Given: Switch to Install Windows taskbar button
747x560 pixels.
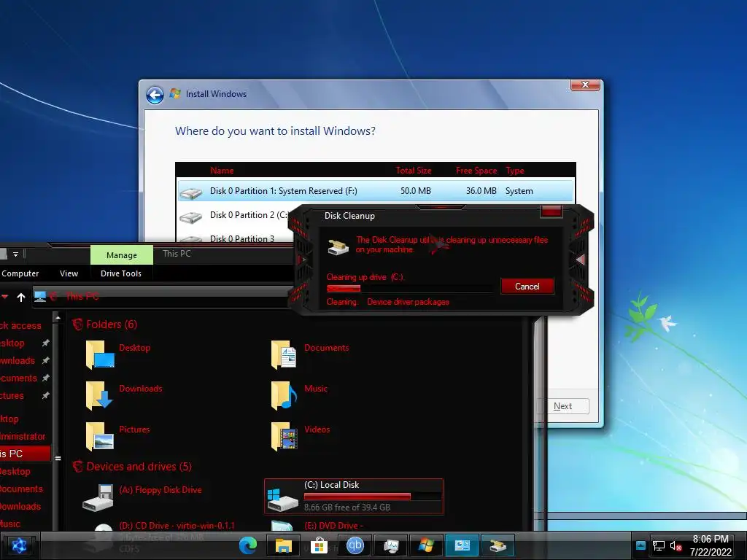Looking at the screenshot, I should 426,545.
